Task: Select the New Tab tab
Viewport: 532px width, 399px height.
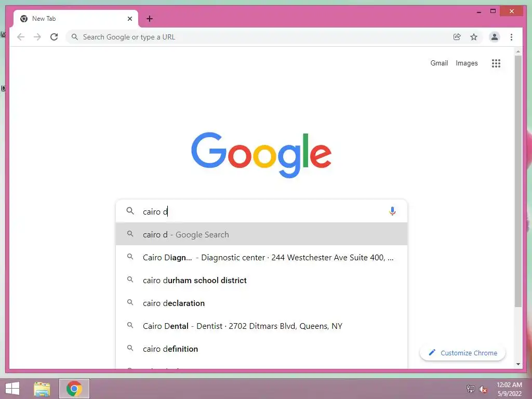Action: (76, 19)
